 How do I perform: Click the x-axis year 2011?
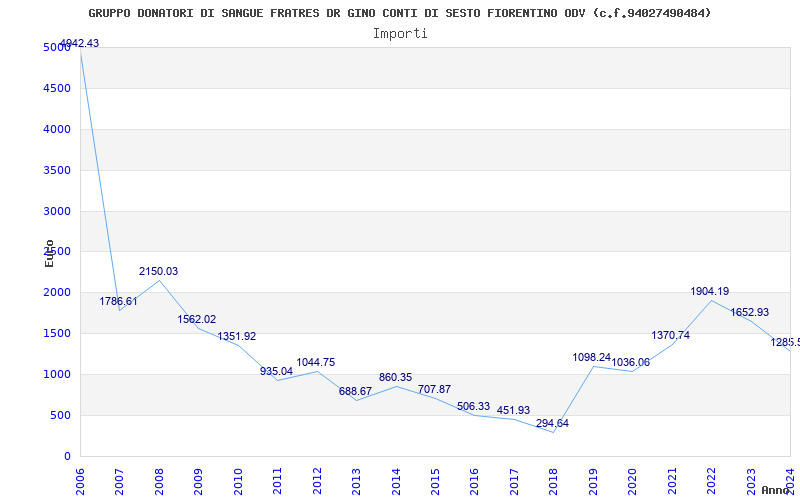coord(278,481)
